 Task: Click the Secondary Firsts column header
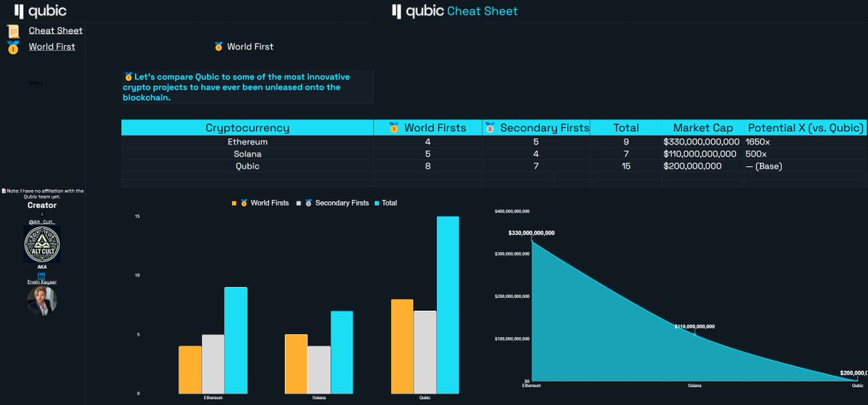(x=536, y=128)
